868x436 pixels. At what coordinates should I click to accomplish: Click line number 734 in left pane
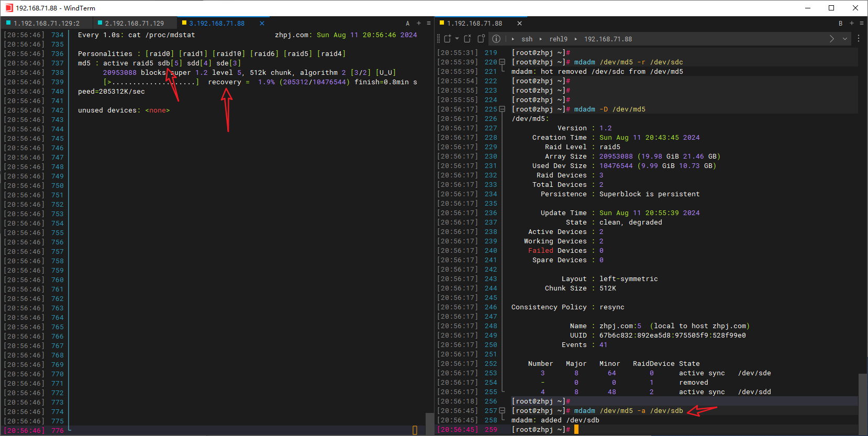[58, 35]
